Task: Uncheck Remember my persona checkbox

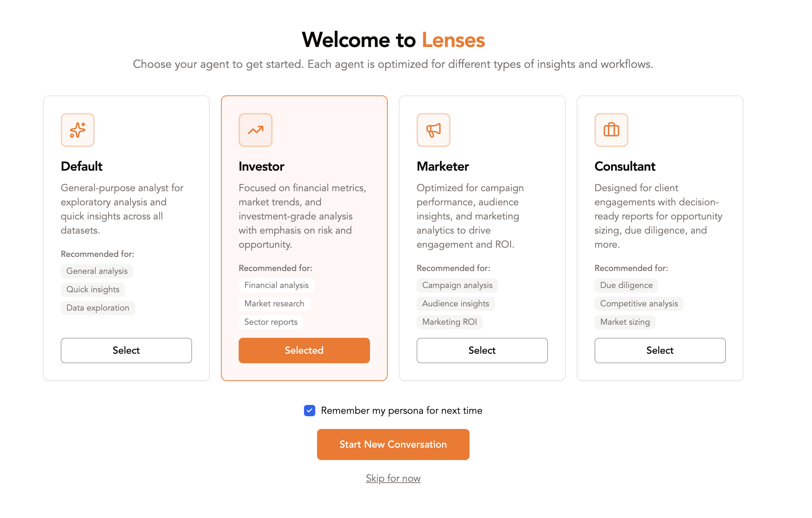Action: pos(310,411)
